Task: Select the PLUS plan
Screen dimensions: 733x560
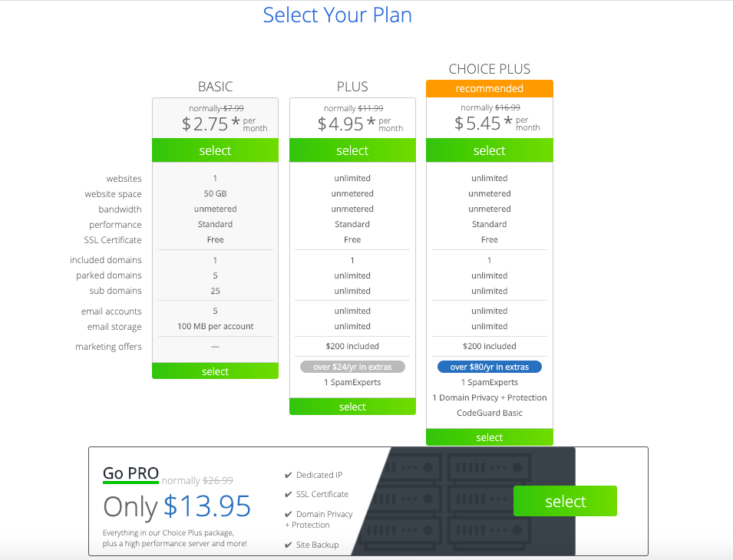Action: 352,150
